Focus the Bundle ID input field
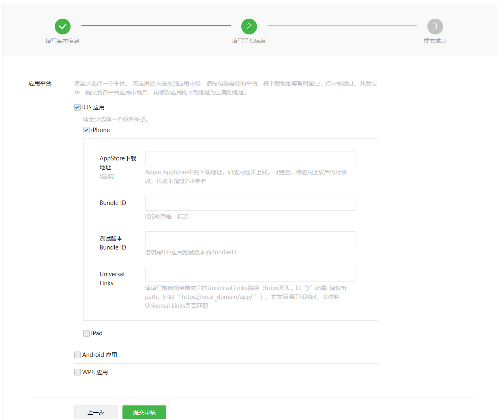Screen dimensions: 504x420 (x=251, y=203)
